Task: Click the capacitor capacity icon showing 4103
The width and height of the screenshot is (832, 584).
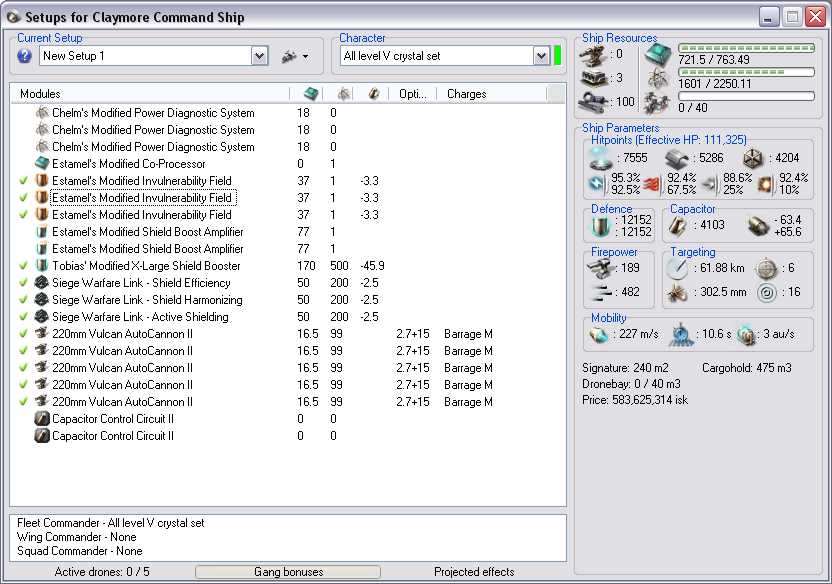Action: tap(678, 226)
